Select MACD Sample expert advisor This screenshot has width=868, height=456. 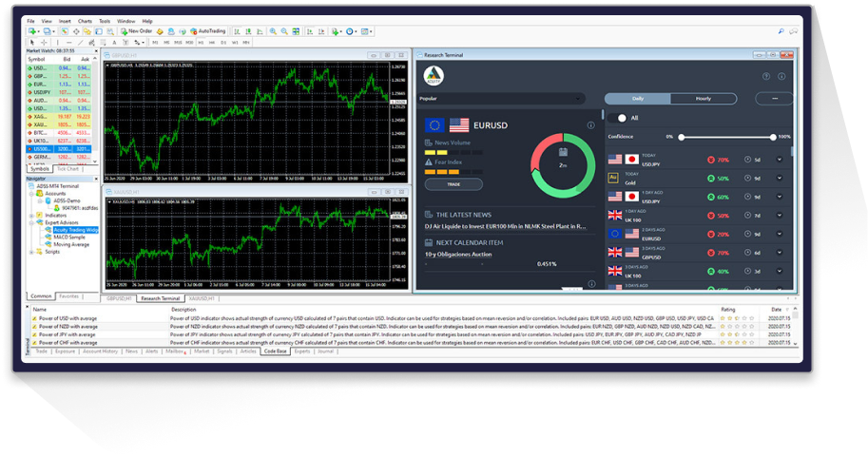click(69, 237)
